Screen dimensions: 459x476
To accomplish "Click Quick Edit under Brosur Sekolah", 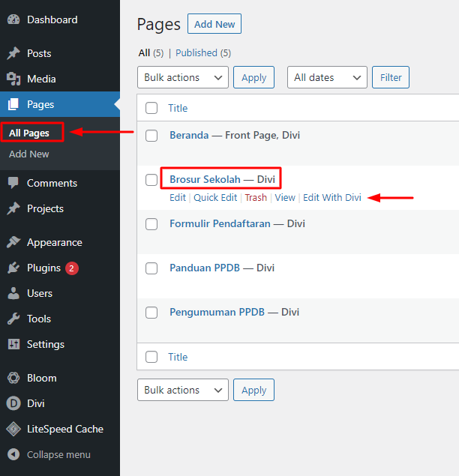I will click(x=215, y=198).
